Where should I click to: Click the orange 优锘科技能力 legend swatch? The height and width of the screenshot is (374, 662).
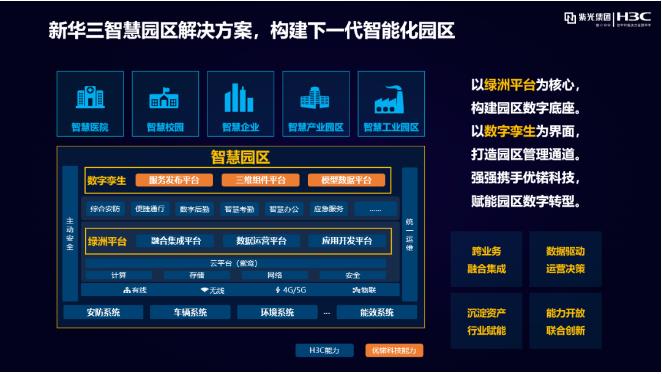tap(394, 350)
